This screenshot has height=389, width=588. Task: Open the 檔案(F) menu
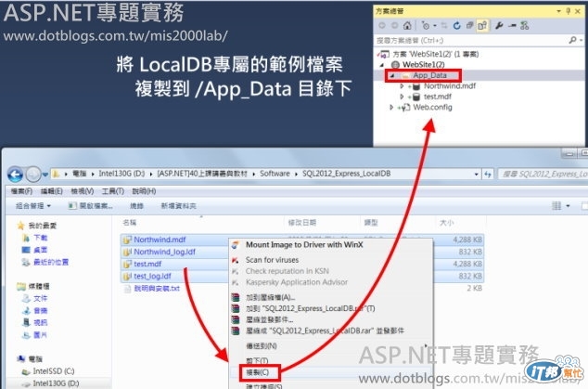click(21, 191)
